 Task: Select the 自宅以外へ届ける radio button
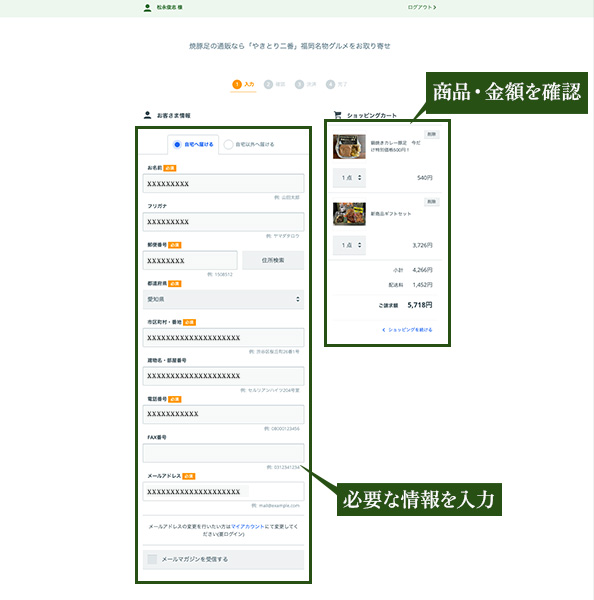pyautogui.click(x=228, y=144)
